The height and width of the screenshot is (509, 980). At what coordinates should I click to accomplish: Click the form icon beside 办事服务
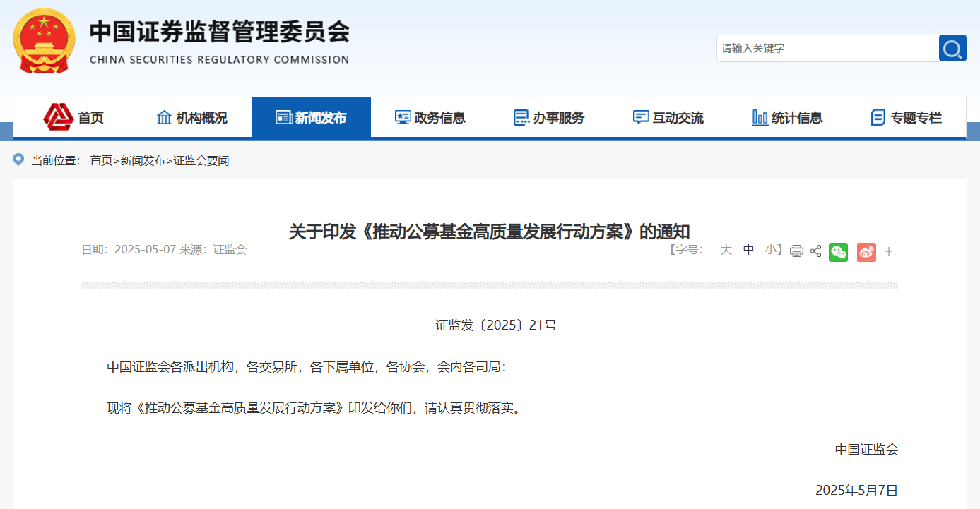click(521, 117)
